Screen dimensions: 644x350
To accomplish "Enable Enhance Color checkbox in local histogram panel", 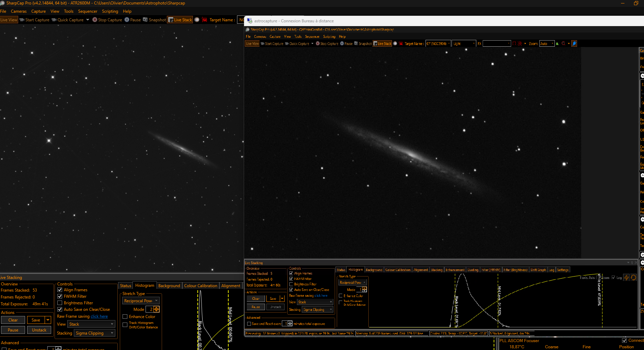I will [x=125, y=317].
